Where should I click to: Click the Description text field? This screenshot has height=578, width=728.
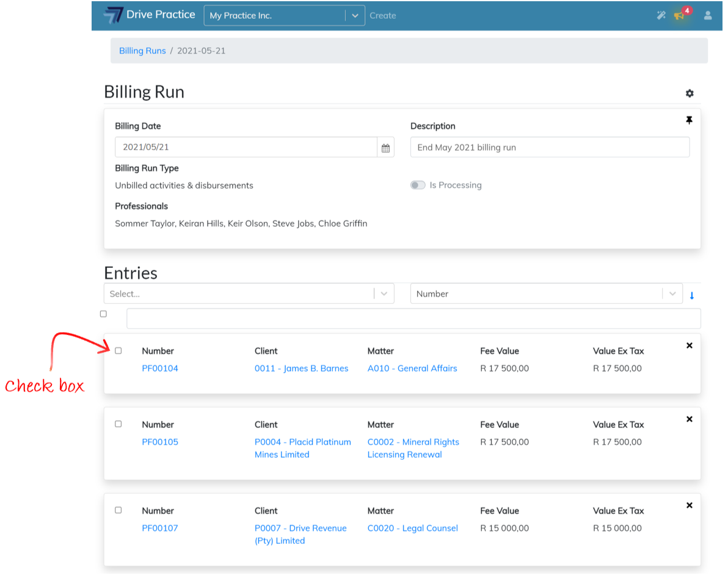pyautogui.click(x=550, y=148)
